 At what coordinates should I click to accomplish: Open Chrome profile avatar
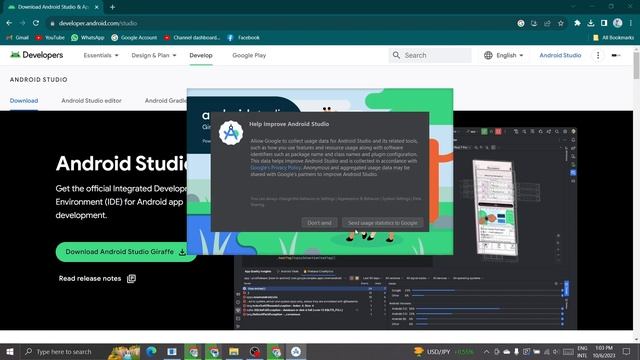pyautogui.click(x=618, y=23)
